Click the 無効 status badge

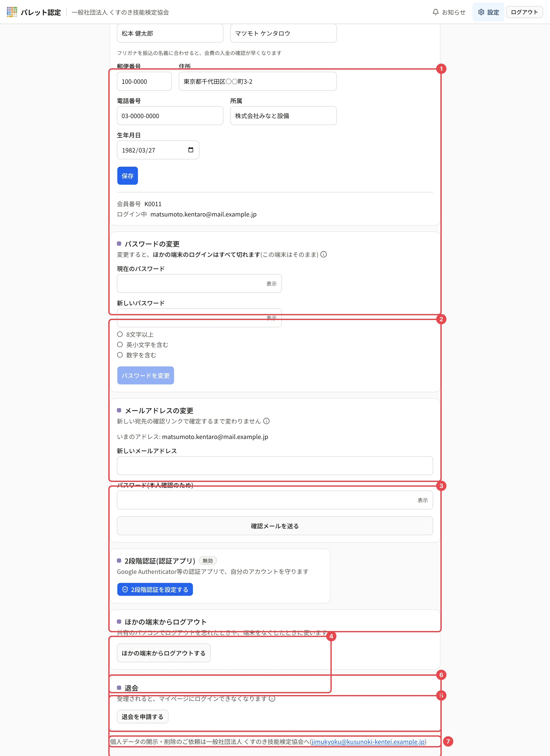[208, 561]
